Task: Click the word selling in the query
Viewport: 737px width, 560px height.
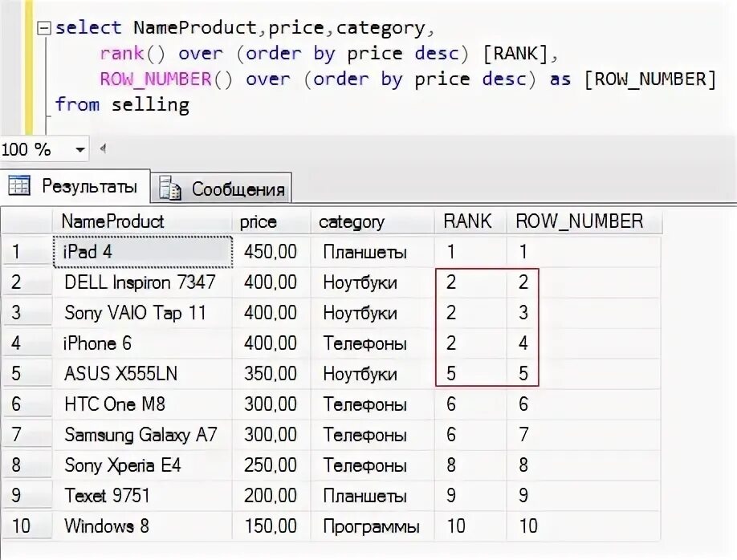Action: [150, 104]
